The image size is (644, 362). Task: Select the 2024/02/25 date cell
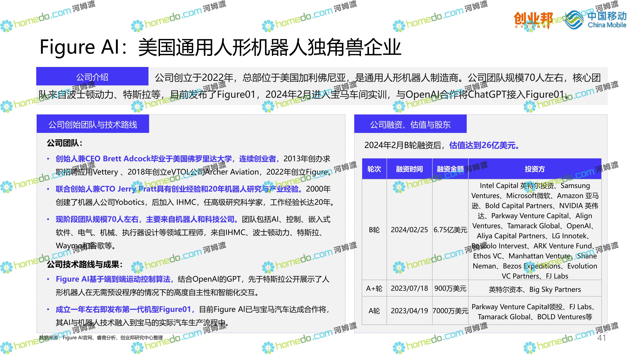[x=409, y=230]
